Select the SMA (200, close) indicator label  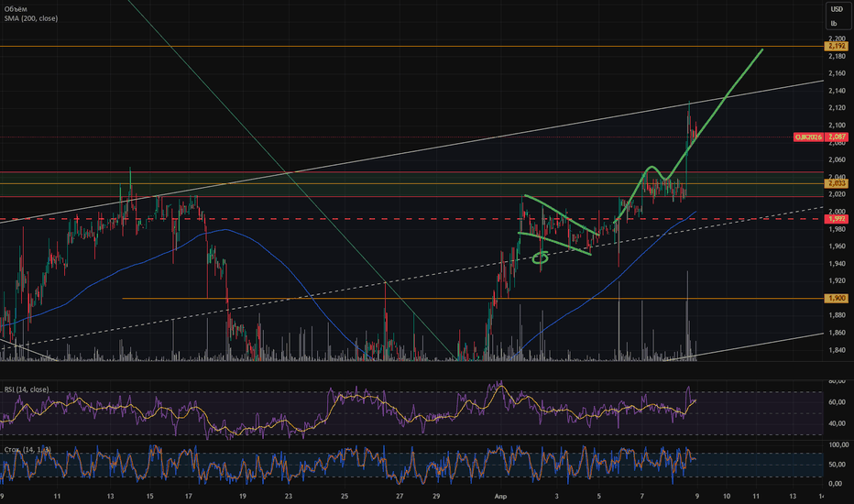31,18
